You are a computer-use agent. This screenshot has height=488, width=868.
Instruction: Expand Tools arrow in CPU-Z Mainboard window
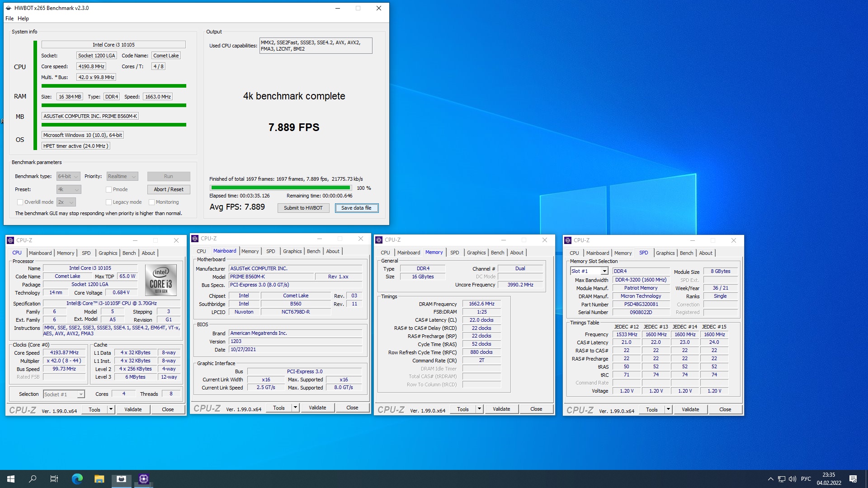point(295,408)
